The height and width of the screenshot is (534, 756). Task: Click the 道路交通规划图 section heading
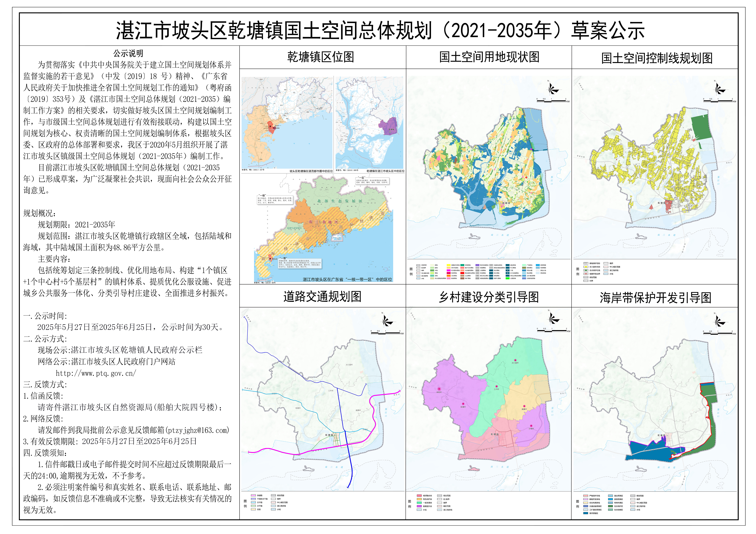322,296
